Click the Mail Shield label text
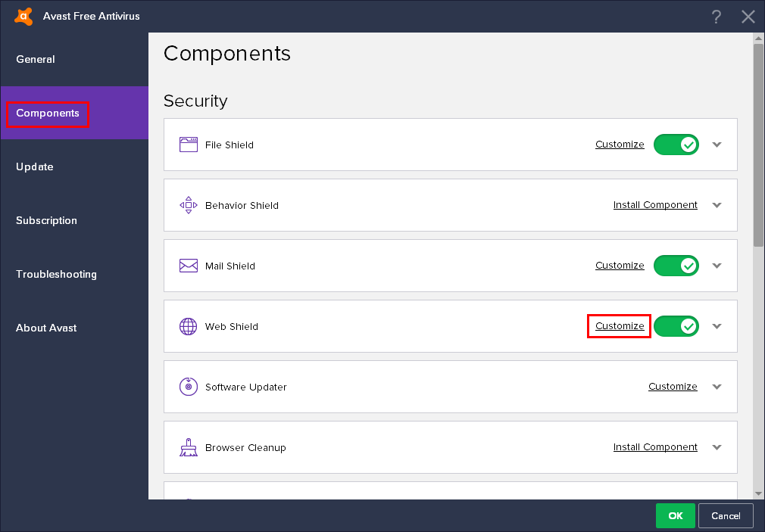Viewport: 765px width, 532px height. pos(230,266)
